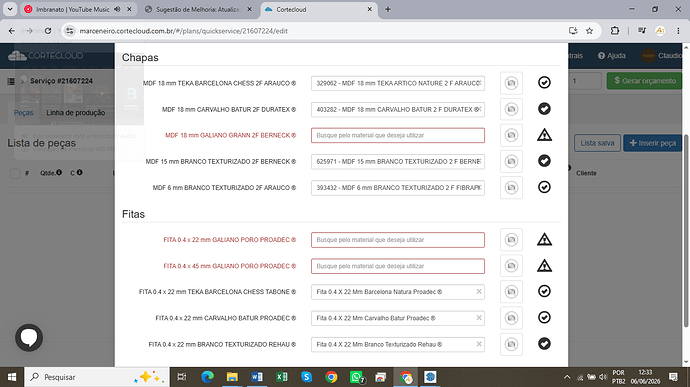The width and height of the screenshot is (690, 387).
Task: Click material search field for FITA 0.4 x 45 GALIANO
Action: click(398, 266)
